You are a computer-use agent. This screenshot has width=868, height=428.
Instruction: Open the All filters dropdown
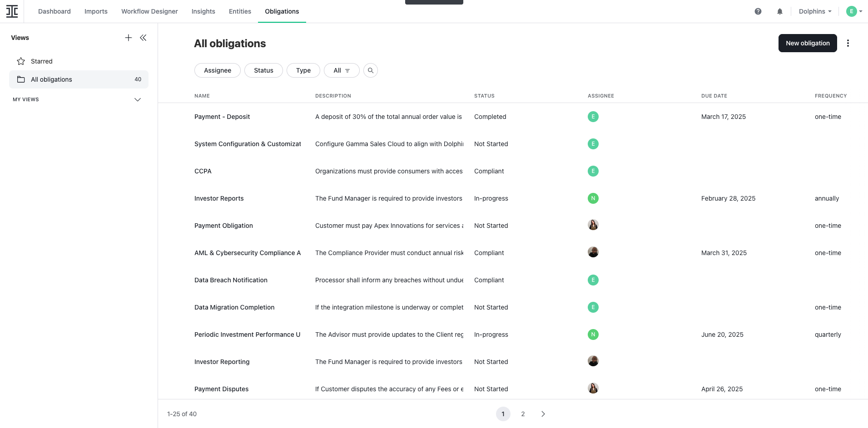pyautogui.click(x=342, y=70)
